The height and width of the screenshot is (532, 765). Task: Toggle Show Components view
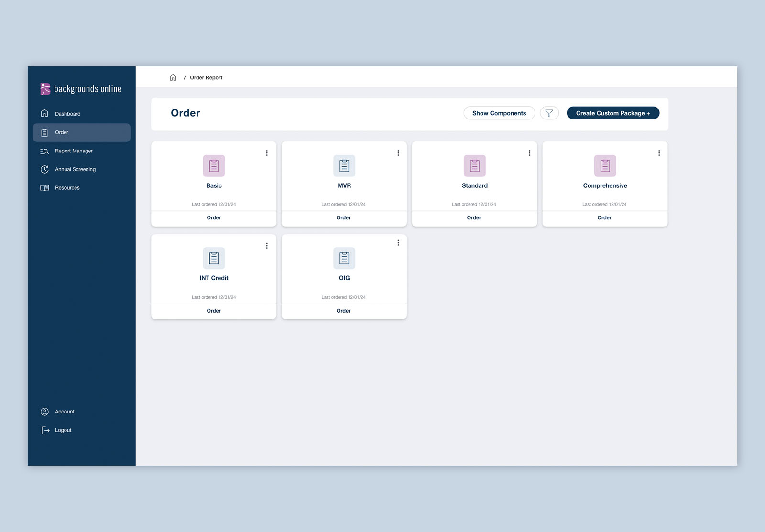pyautogui.click(x=499, y=113)
